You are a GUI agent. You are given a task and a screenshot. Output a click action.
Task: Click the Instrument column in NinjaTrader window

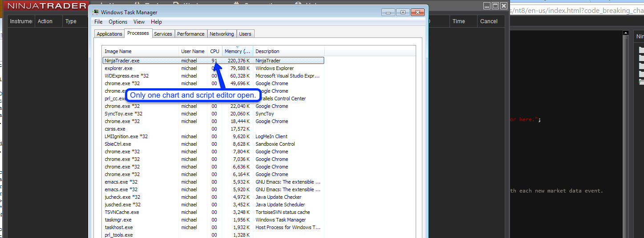point(21,21)
